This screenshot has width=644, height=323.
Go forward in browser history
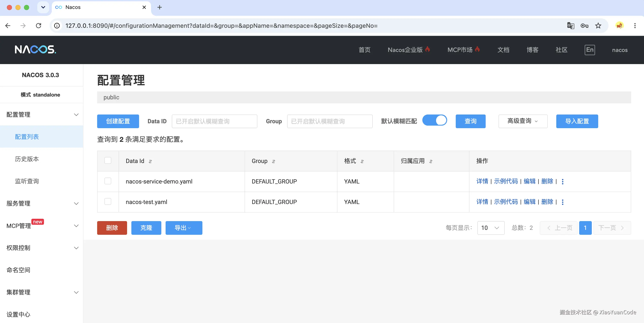23,26
